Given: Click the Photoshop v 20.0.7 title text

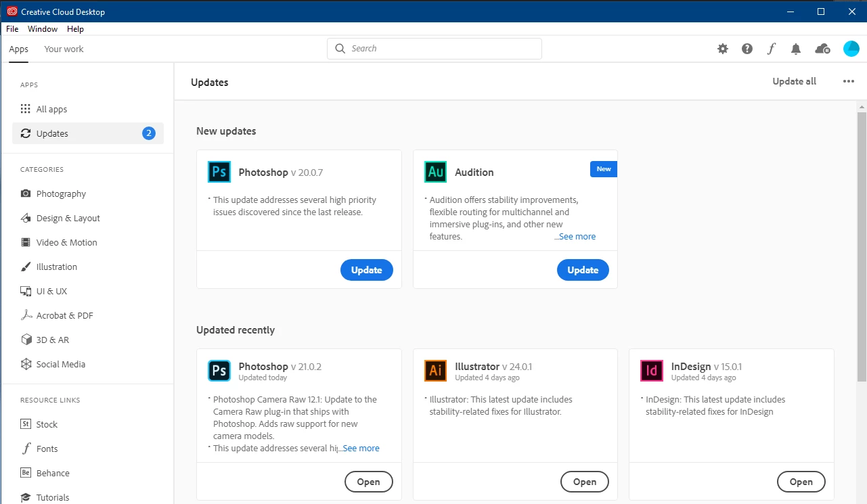Looking at the screenshot, I should 281,173.
